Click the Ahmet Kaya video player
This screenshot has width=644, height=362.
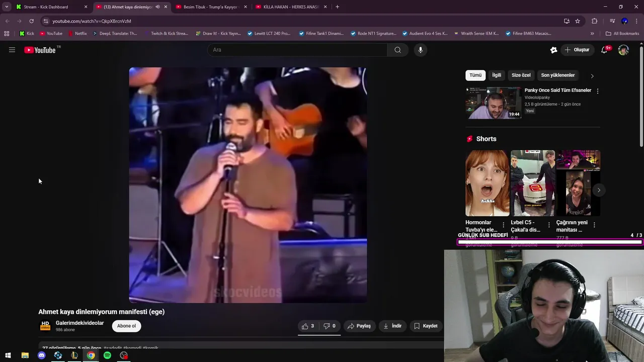click(248, 185)
